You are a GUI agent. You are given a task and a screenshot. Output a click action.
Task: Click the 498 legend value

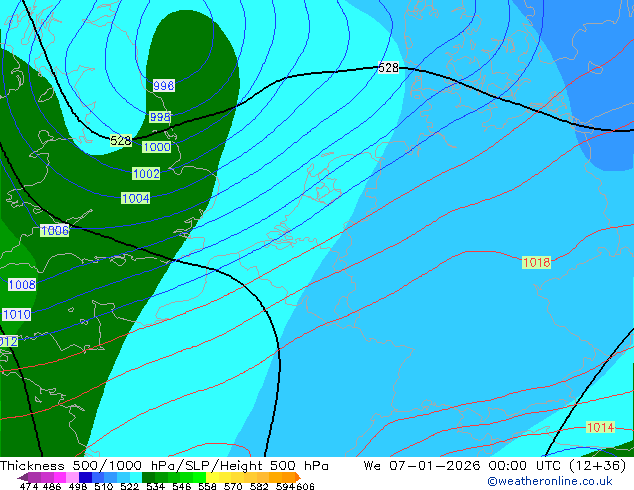coord(78,486)
